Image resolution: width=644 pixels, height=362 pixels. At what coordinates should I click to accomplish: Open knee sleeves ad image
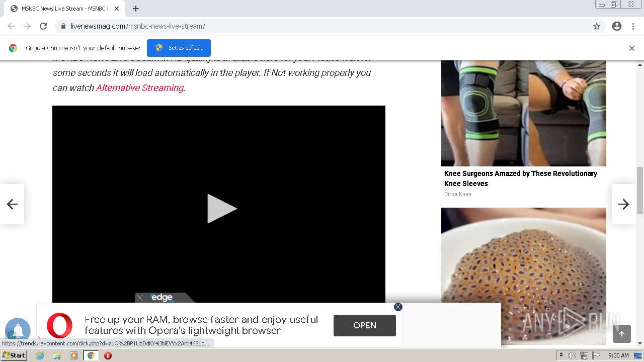tap(524, 113)
